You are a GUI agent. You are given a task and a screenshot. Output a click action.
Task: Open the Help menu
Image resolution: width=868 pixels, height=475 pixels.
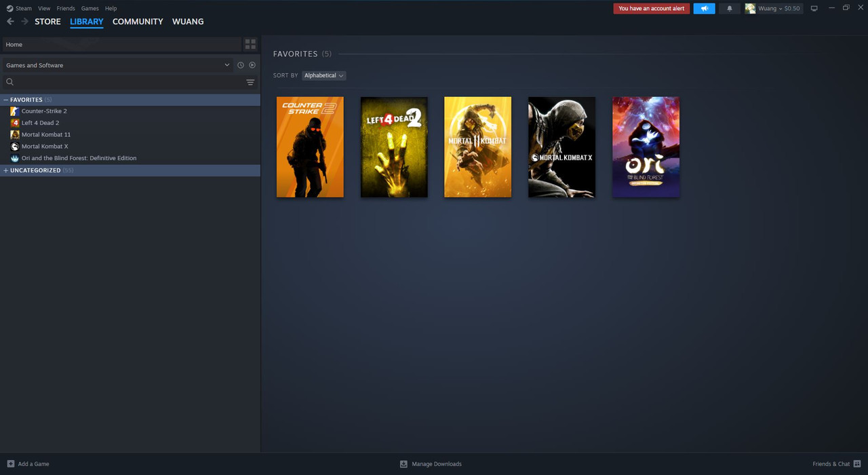click(x=111, y=8)
